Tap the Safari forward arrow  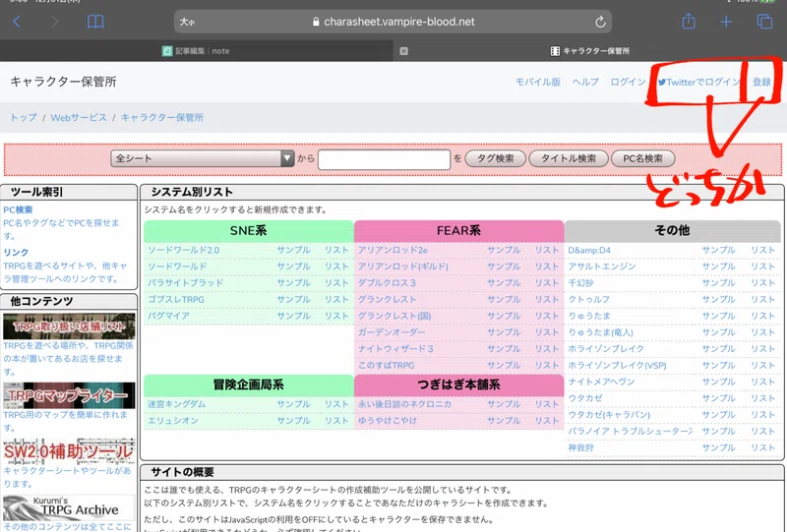[x=55, y=22]
